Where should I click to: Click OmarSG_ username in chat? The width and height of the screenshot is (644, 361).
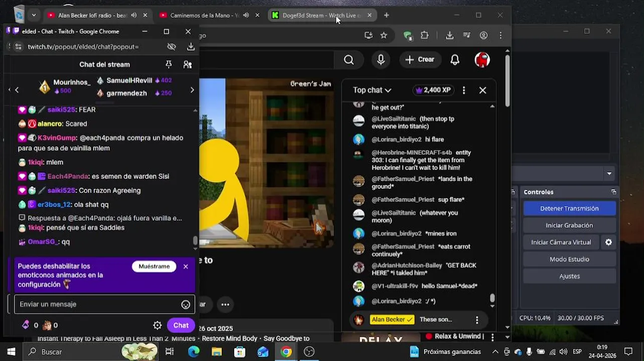coord(43,242)
